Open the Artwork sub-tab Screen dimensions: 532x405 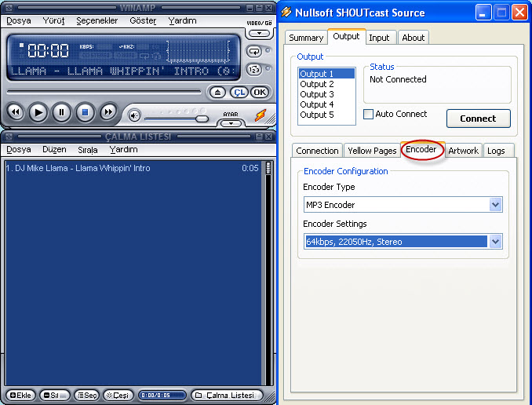pos(464,151)
